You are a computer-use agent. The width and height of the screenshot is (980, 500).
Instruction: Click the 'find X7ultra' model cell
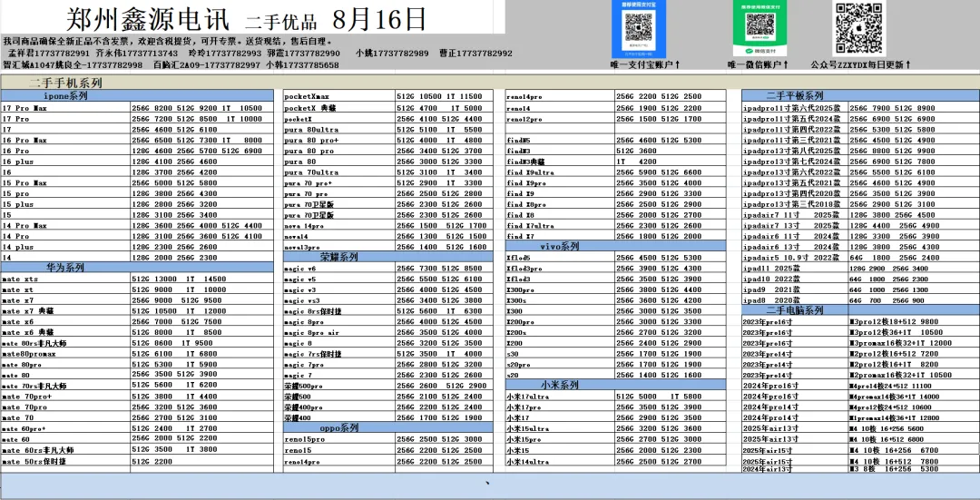[x=559, y=225]
